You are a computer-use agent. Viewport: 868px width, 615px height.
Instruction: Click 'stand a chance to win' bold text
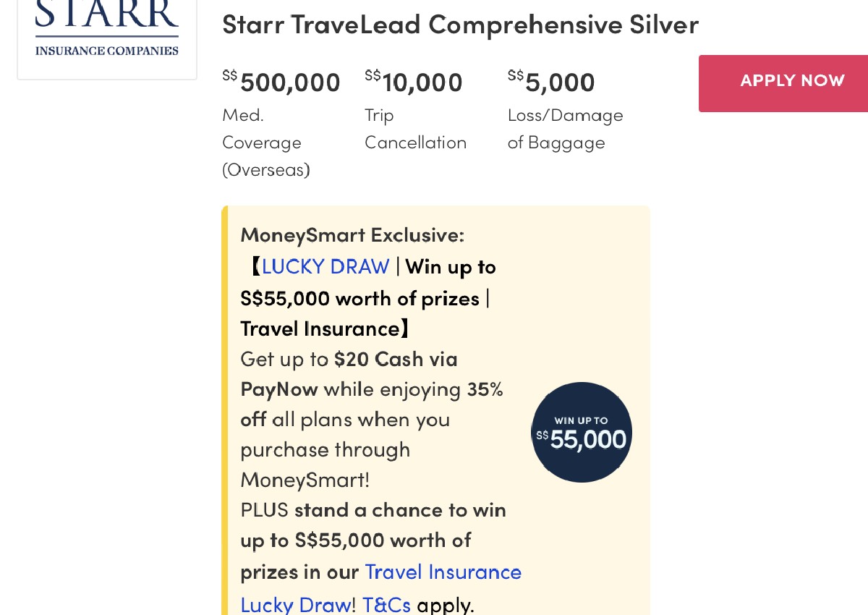400,509
